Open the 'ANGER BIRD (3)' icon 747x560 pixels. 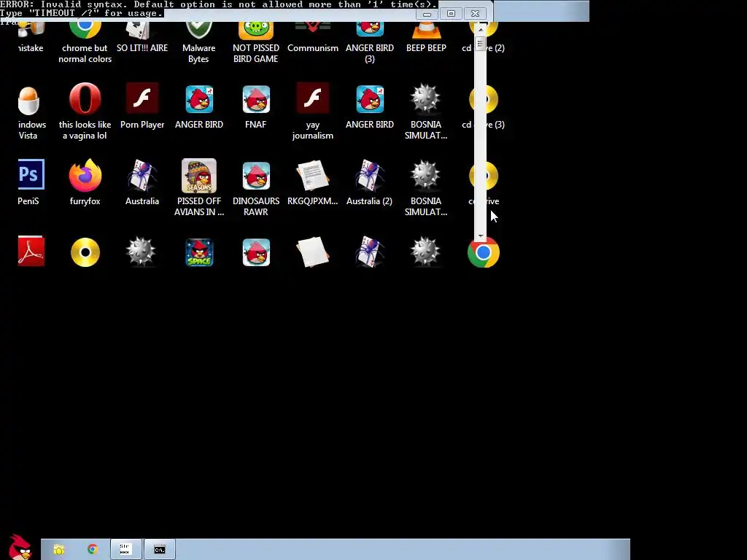coord(370,43)
